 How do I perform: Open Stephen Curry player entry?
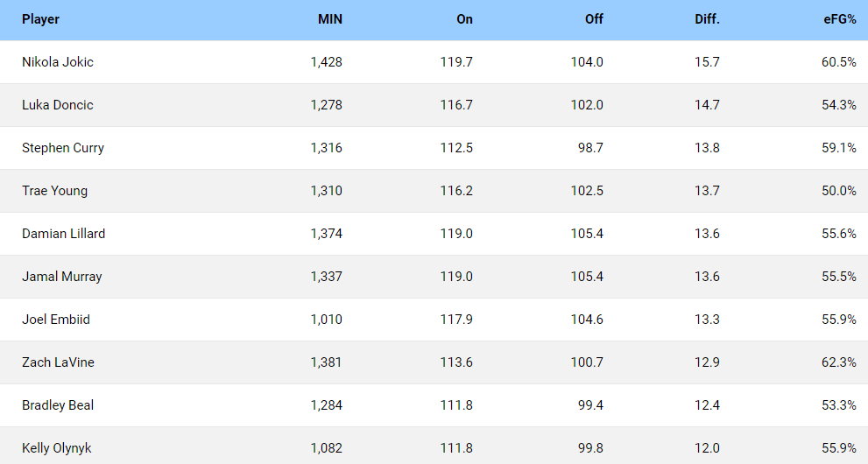(x=63, y=148)
